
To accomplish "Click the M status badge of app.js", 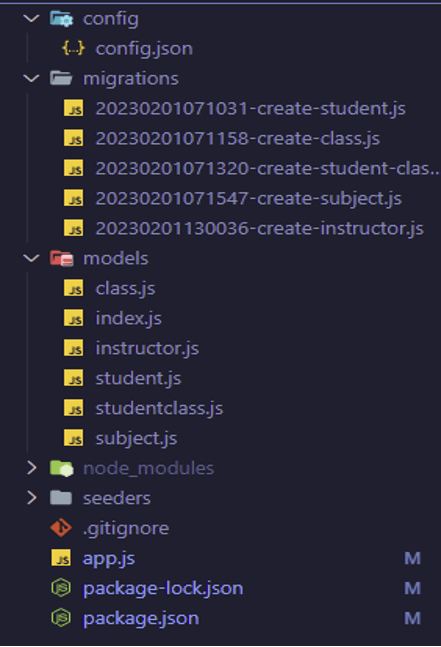I will [413, 558].
